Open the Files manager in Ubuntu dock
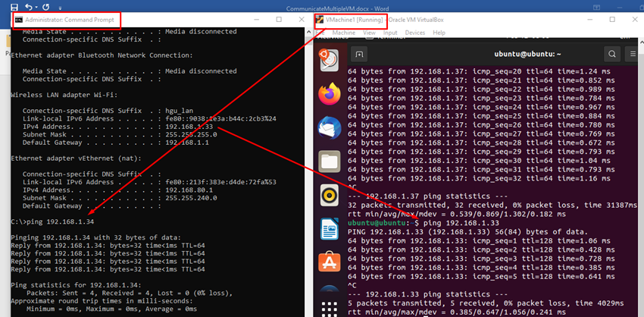 (329, 162)
